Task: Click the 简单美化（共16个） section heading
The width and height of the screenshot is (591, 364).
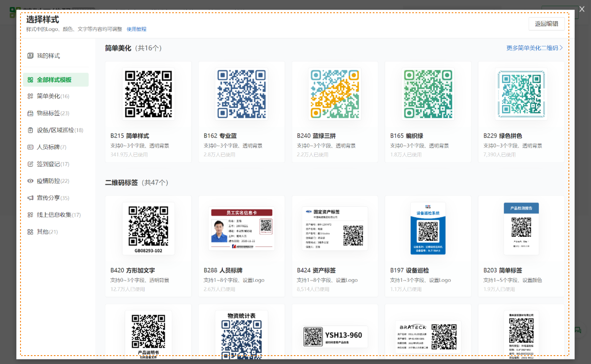Action: point(133,48)
